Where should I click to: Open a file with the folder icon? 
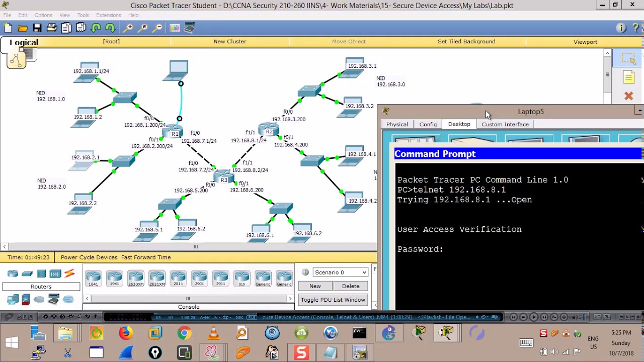click(23, 28)
